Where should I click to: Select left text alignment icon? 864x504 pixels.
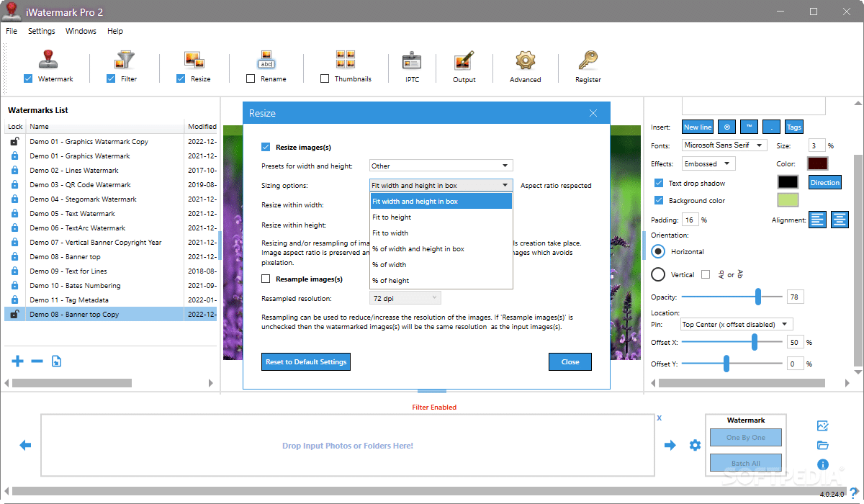click(x=817, y=220)
